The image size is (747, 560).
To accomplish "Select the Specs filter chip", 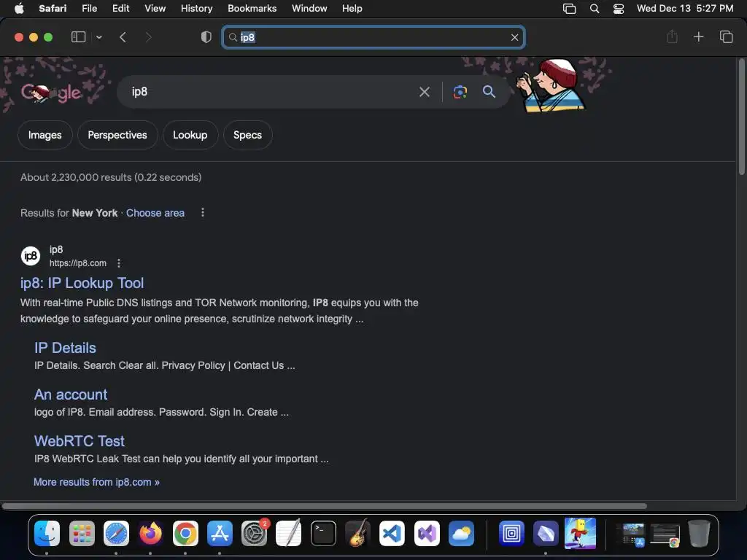I will coord(248,135).
